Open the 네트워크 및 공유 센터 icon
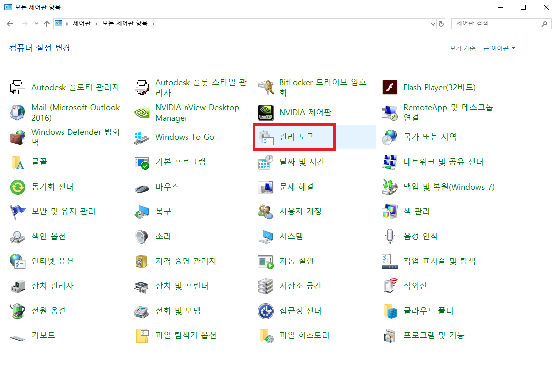The height and width of the screenshot is (392, 558). click(x=390, y=162)
